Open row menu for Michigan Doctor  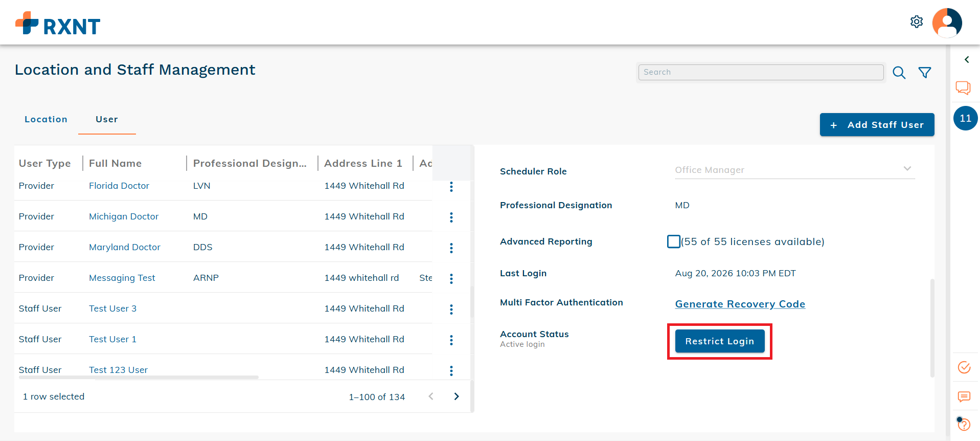coord(451,217)
